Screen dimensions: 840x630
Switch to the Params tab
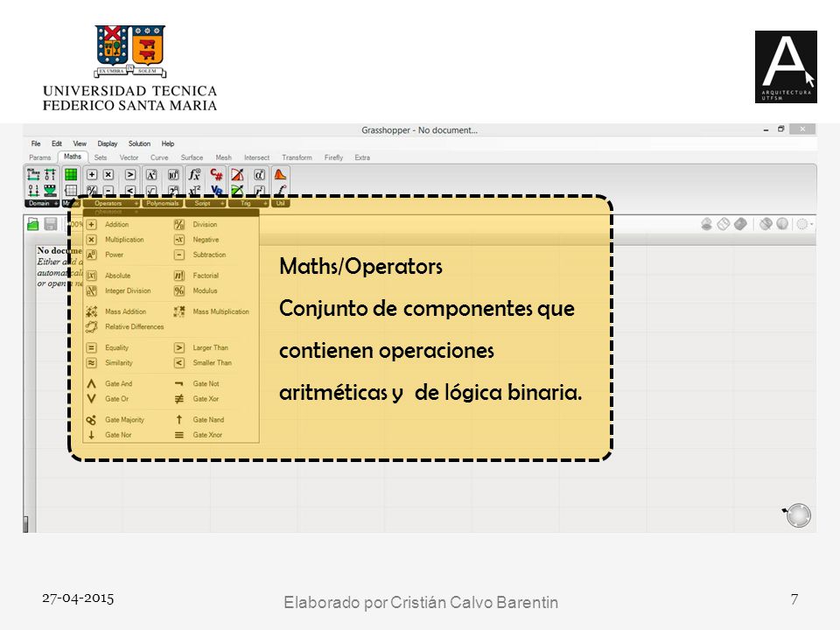click(x=40, y=157)
